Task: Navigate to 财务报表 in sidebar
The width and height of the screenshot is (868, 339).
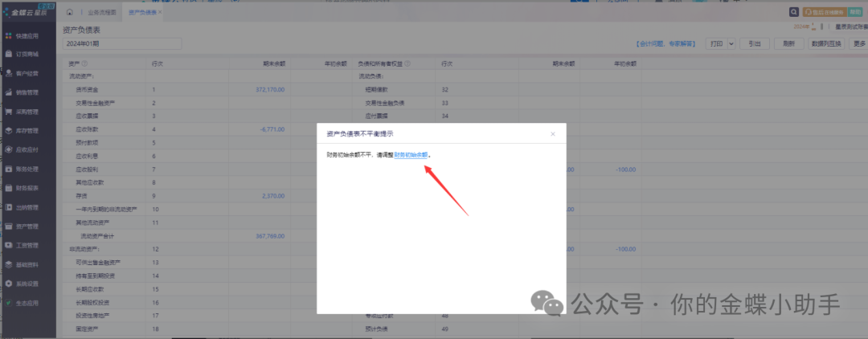Action: [27, 188]
